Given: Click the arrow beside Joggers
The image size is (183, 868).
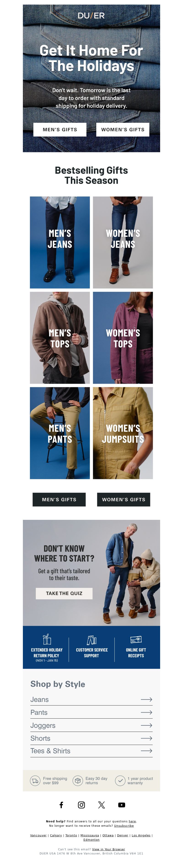Looking at the screenshot, I should [146, 725].
